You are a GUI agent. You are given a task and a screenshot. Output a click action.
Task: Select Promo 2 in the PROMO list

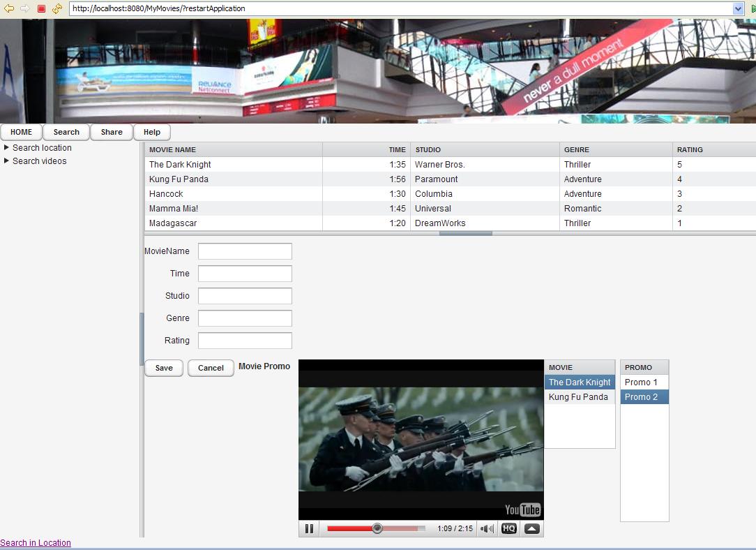click(644, 397)
